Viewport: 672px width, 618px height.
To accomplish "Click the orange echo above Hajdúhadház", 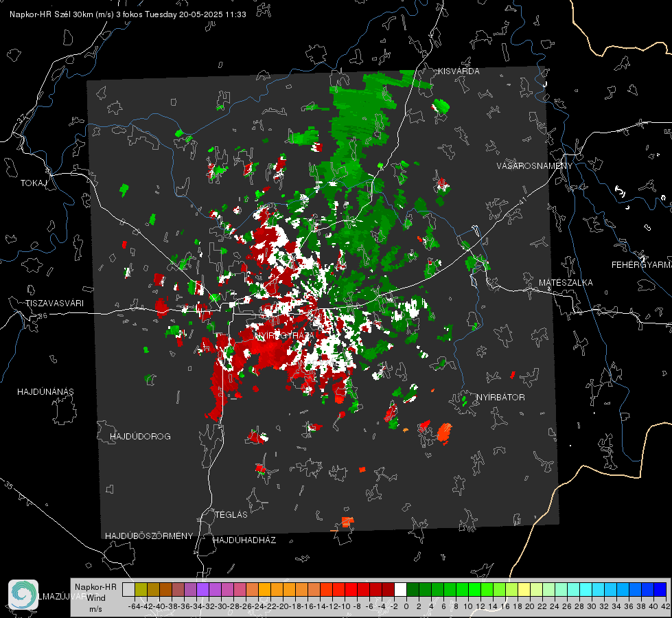I will click(x=347, y=521).
